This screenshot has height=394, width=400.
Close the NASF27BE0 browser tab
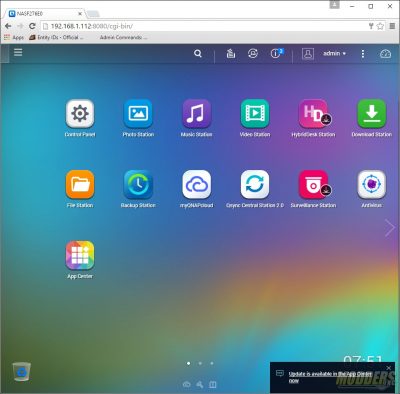(x=80, y=14)
